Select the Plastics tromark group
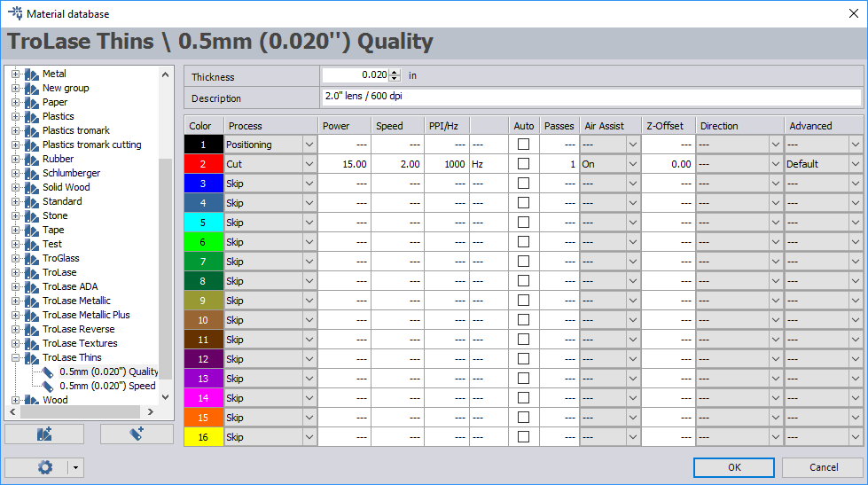 (x=76, y=130)
